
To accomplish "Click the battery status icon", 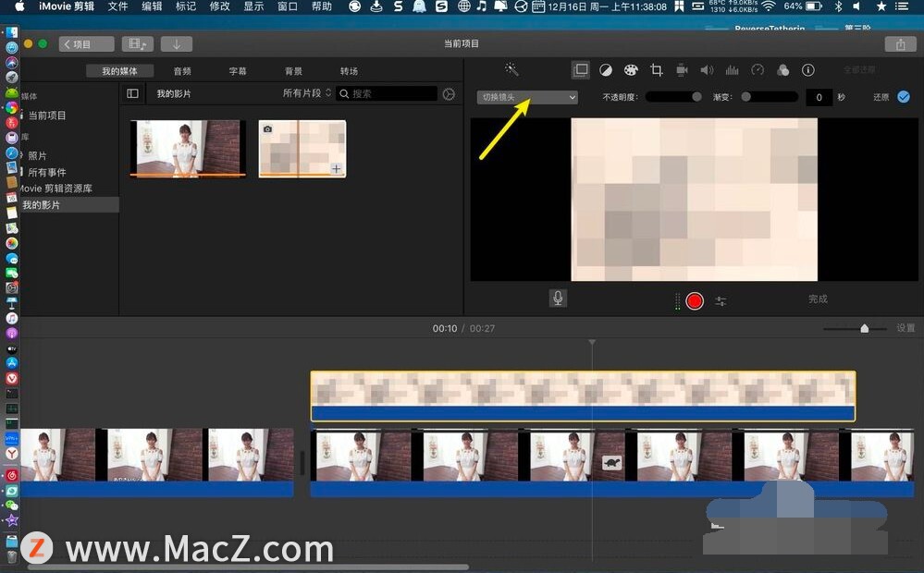I will pyautogui.click(x=814, y=6).
